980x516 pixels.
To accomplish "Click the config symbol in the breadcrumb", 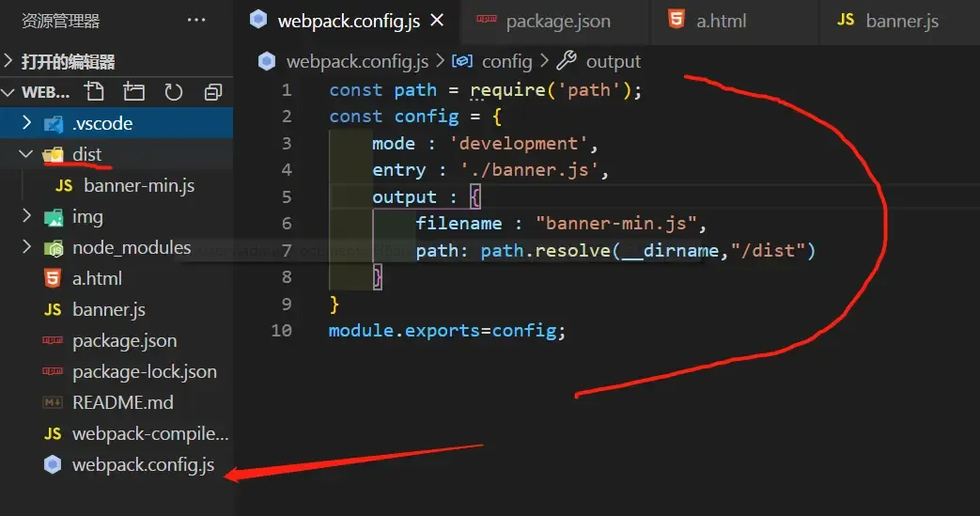I will click(x=506, y=61).
